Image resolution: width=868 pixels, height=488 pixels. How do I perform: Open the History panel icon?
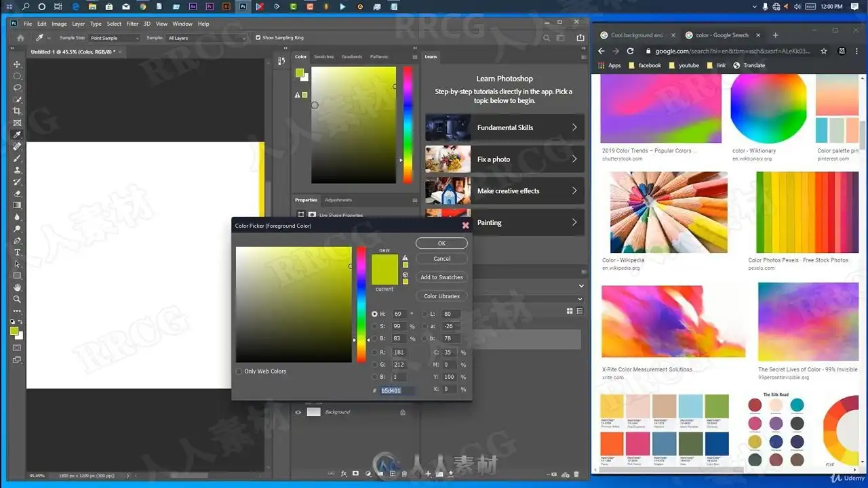[x=281, y=61]
